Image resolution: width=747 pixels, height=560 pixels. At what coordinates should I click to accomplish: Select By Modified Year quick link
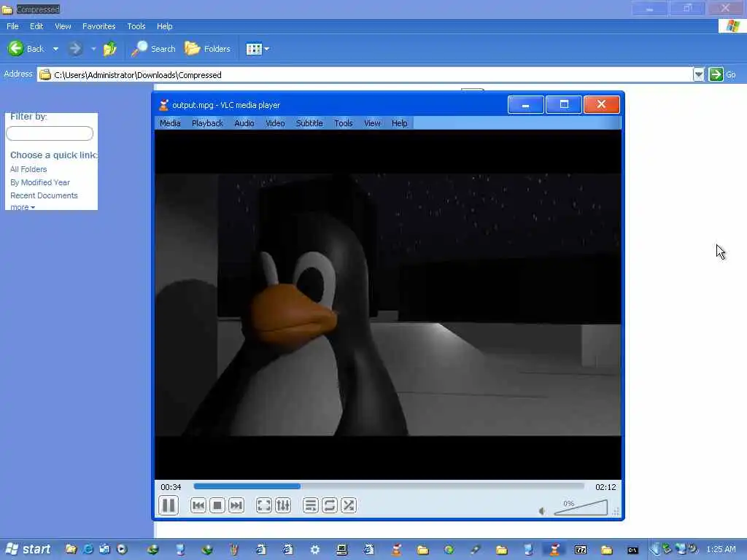[40, 182]
